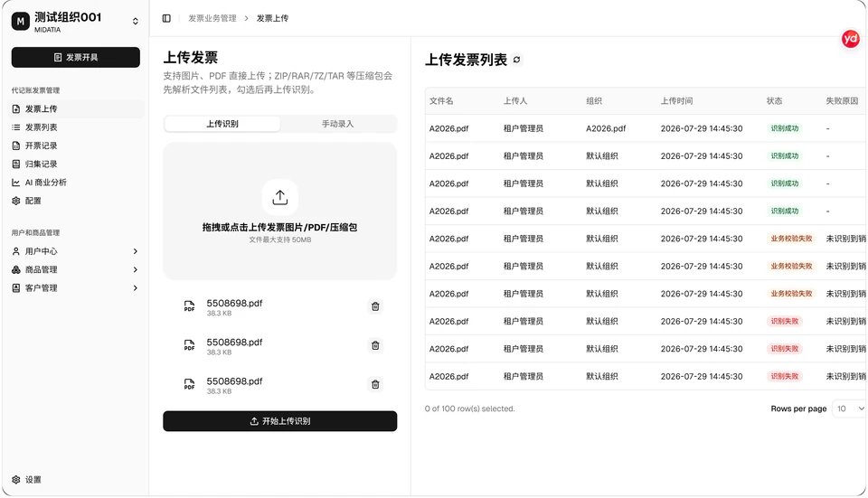Click the 发票业务管理 breadcrumb link

click(x=212, y=18)
